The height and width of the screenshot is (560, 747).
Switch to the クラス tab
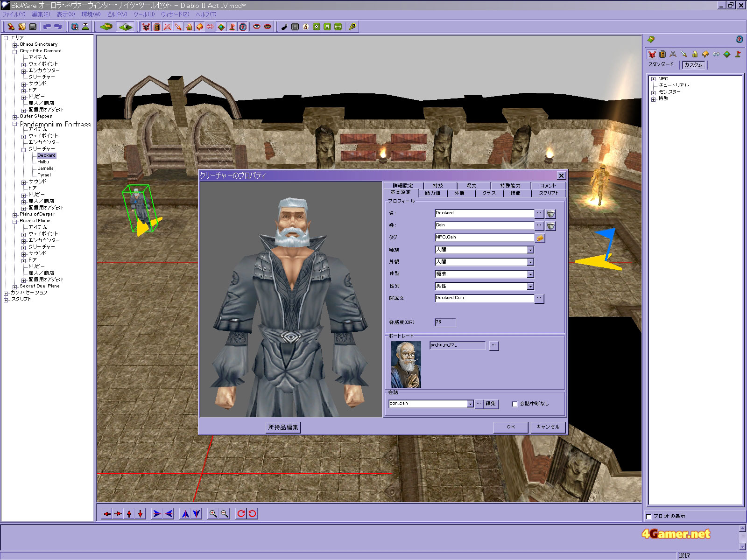point(489,193)
